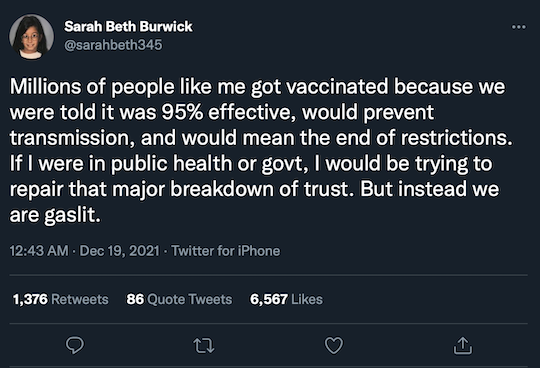
Task: Click the 6,567 likes count number
Action: pos(269,299)
